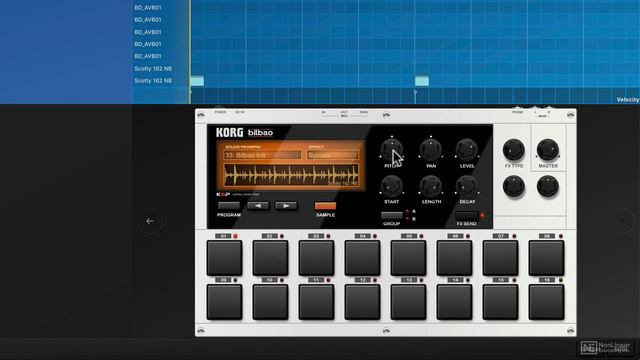Click the DECAY knob
This screenshot has height=360, width=640.
tap(467, 186)
